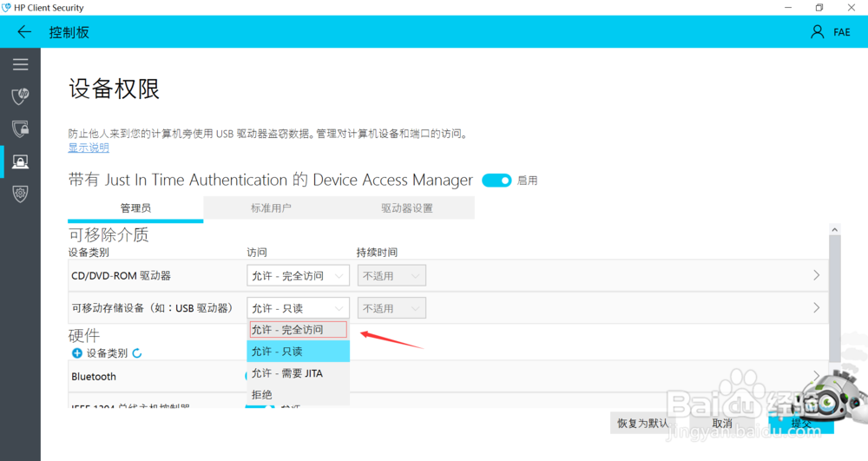Click the Bluetooth row label
868x461 pixels.
94,376
